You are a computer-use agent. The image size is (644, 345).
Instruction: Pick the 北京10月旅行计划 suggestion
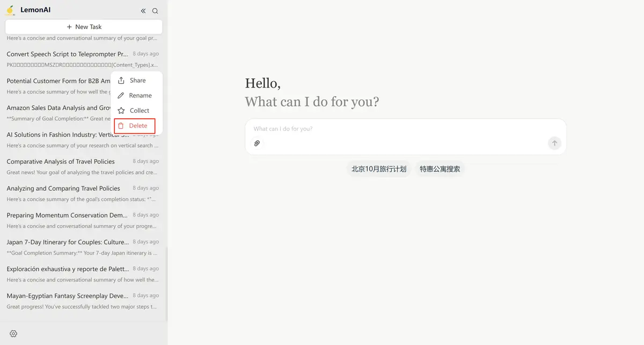[378, 169]
